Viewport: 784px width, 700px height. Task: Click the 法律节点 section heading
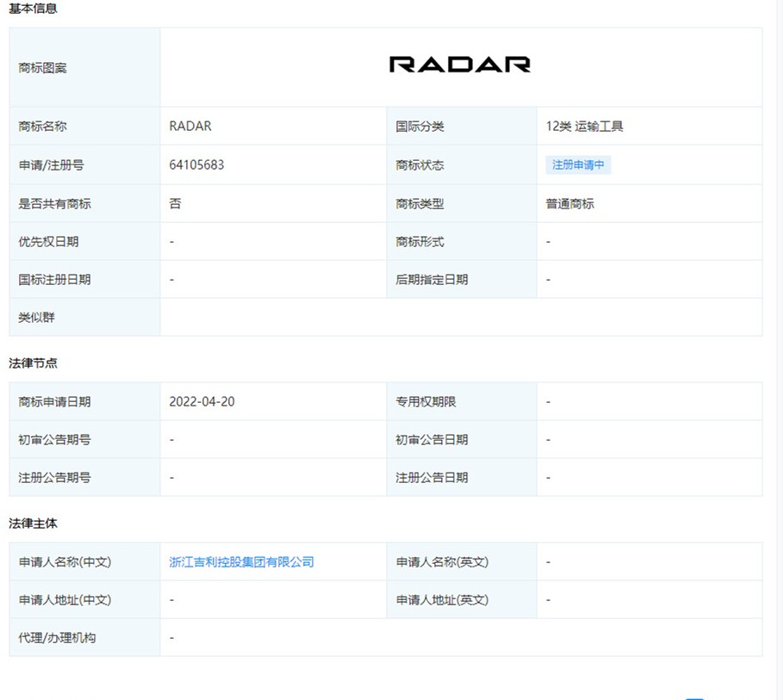click(33, 363)
